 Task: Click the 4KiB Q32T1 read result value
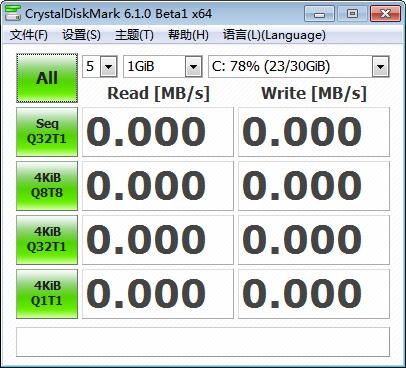point(158,240)
